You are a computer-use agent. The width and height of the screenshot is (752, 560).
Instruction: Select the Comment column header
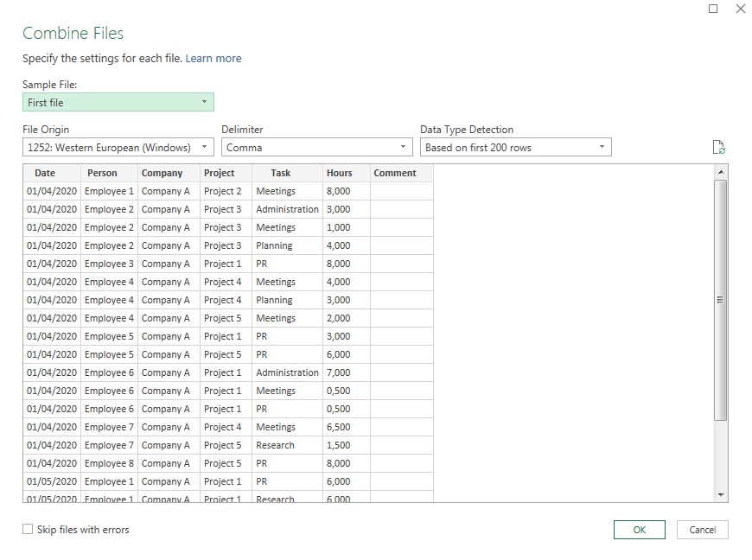click(x=397, y=173)
